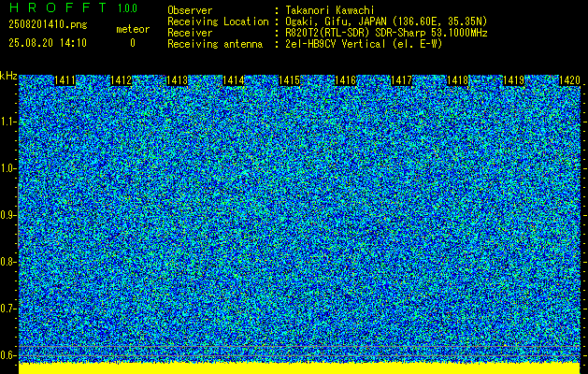The height and width of the screenshot is (374, 588).
Task: Click time marker 1420
Action: 569,80
